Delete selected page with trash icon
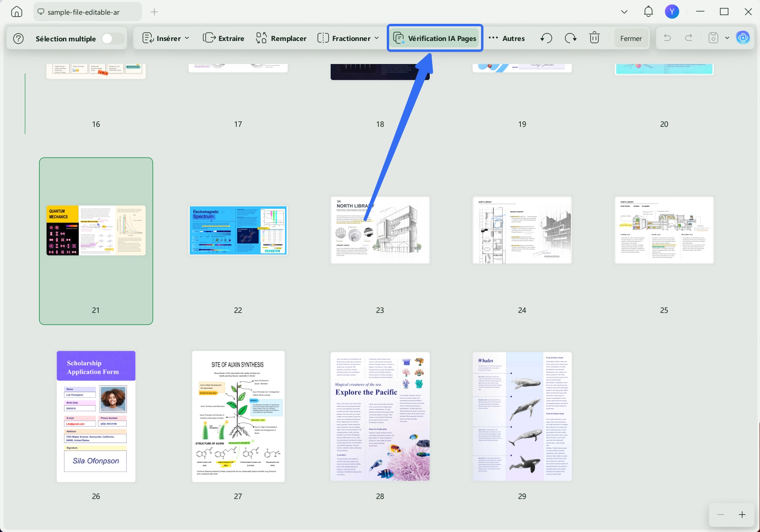 click(x=594, y=38)
